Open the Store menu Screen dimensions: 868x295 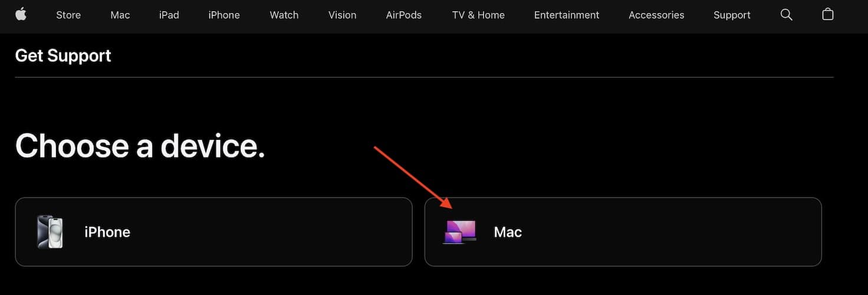tap(68, 15)
